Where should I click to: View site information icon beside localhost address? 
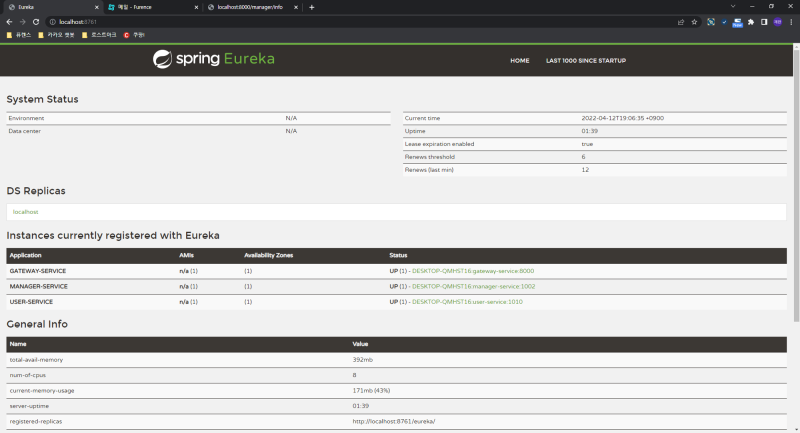coord(52,22)
